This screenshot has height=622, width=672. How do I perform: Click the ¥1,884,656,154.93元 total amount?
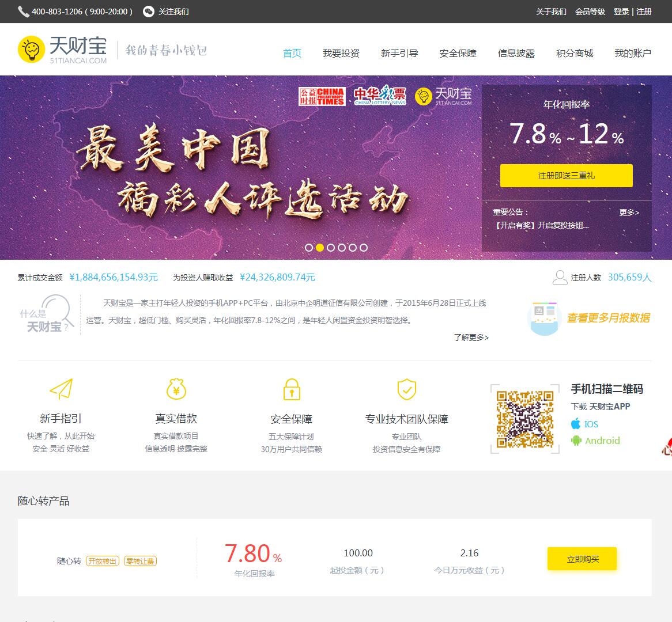pos(114,277)
